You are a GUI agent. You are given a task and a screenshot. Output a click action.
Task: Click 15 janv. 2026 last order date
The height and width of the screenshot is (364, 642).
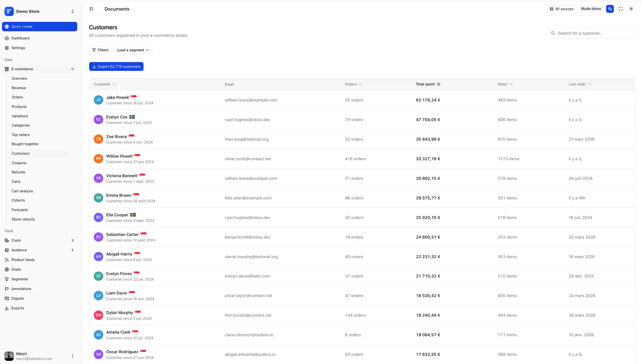coord(581,335)
